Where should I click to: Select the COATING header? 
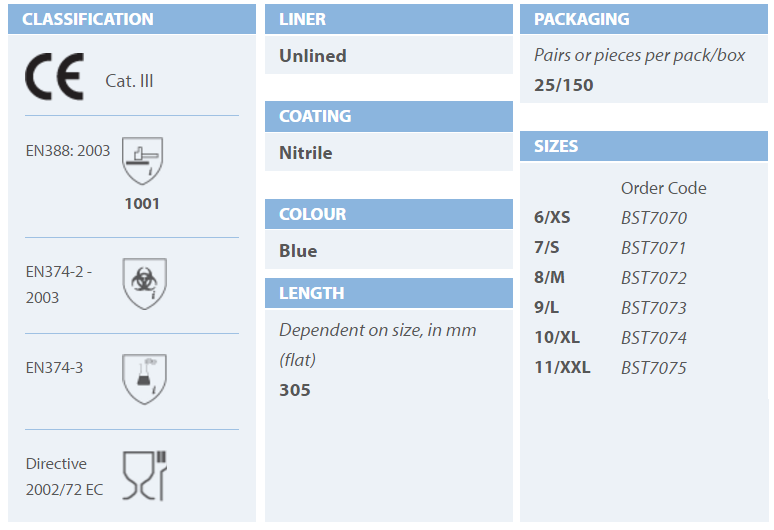click(388, 116)
